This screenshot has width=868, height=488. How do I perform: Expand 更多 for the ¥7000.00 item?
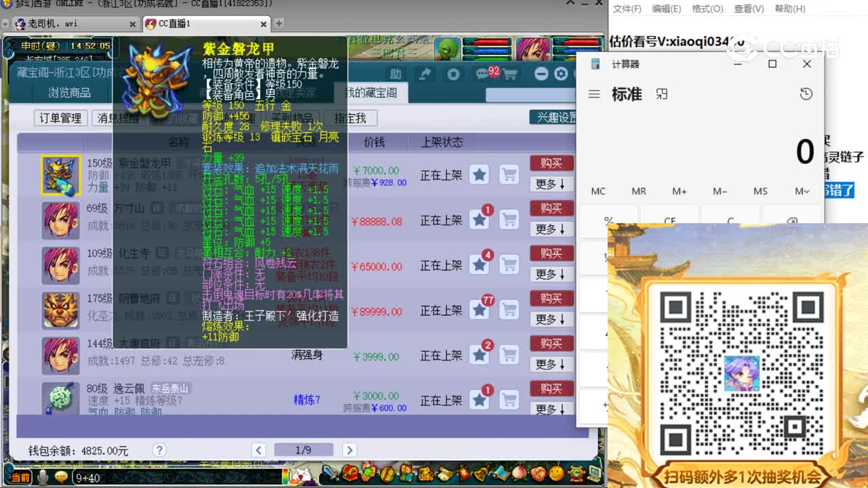coord(551,184)
